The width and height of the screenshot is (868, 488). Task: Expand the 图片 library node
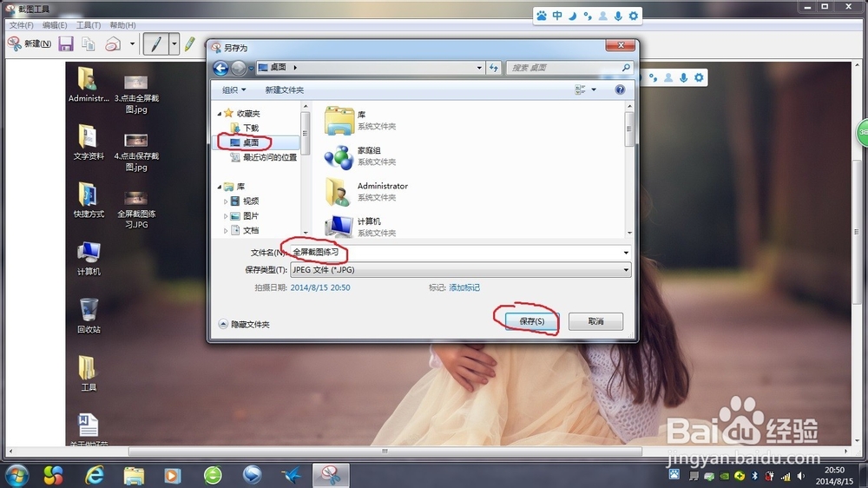tap(226, 216)
